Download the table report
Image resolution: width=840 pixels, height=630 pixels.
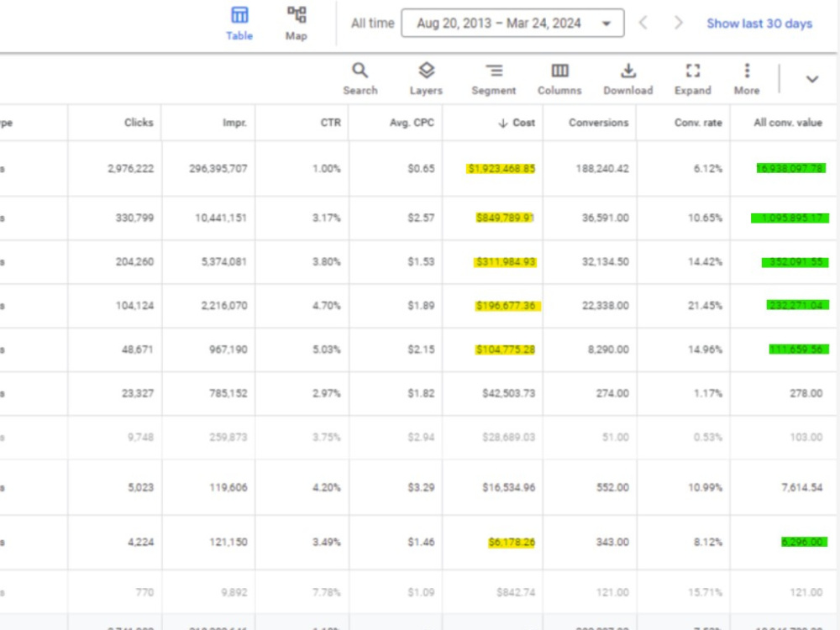point(627,79)
